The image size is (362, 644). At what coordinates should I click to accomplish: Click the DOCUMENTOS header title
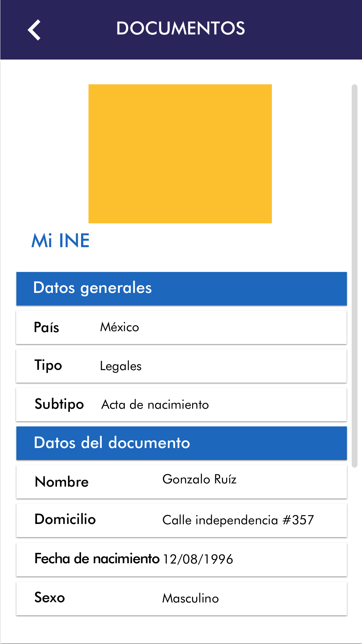[x=181, y=28]
